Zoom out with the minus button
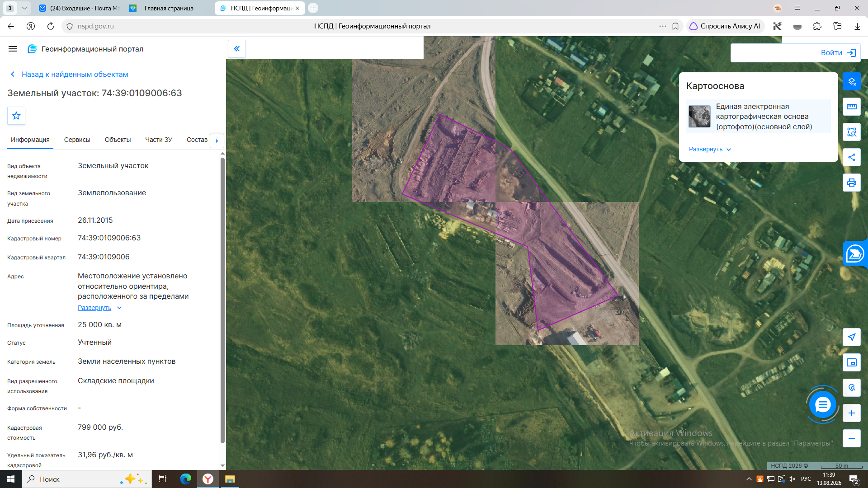This screenshot has height=488, width=868. pyautogui.click(x=852, y=438)
